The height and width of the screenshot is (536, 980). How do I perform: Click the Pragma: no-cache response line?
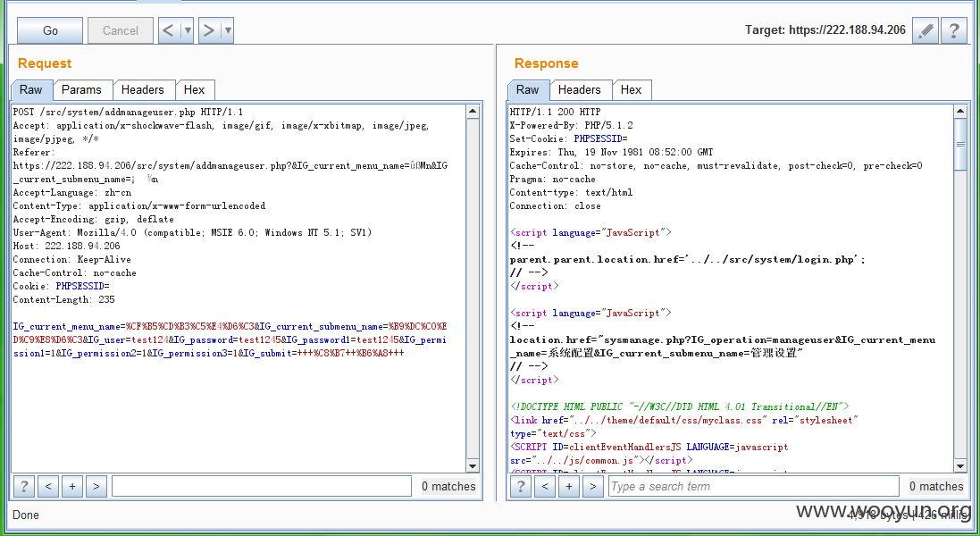[552, 179]
